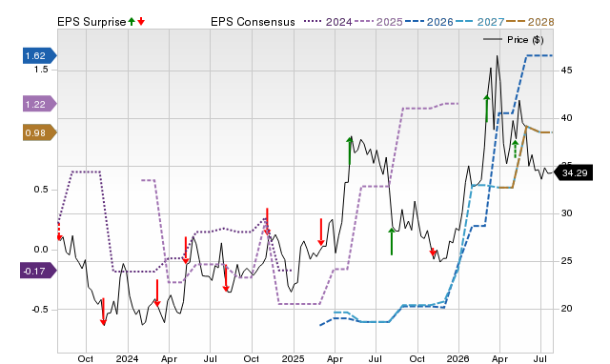
Task: Click the 34.29 current price tag
Action: tap(573, 172)
